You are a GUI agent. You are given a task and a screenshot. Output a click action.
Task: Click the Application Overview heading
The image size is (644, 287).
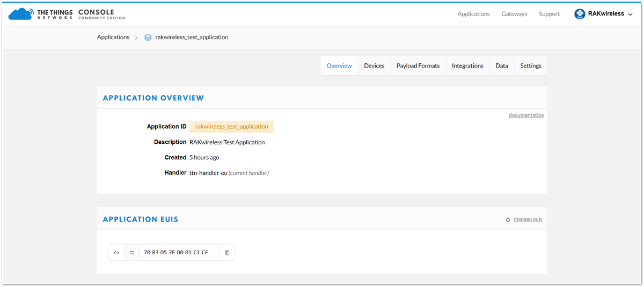[x=153, y=98]
